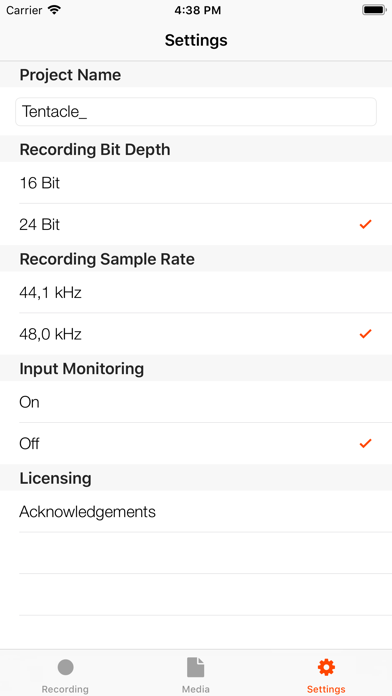Open the Media tab document icon
392x696 pixels.
coord(196,667)
